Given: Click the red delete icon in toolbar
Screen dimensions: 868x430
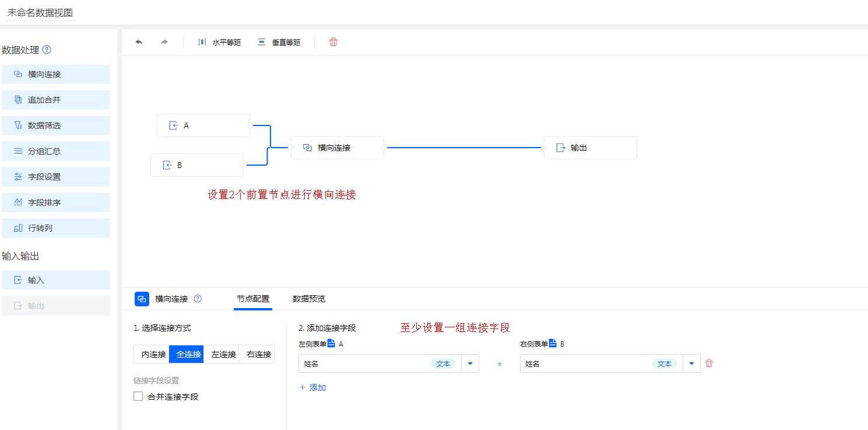Looking at the screenshot, I should (x=333, y=42).
